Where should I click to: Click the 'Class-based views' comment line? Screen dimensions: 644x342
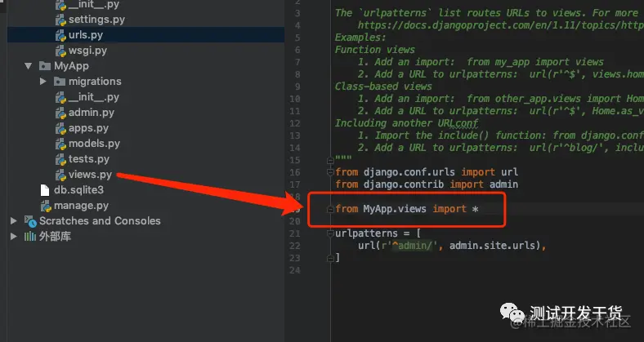[383, 87]
